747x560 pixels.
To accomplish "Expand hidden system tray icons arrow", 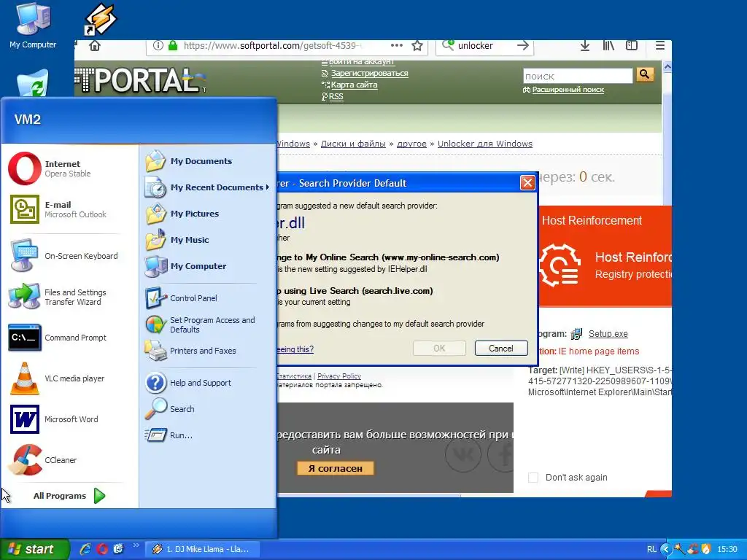I will click(x=665, y=550).
